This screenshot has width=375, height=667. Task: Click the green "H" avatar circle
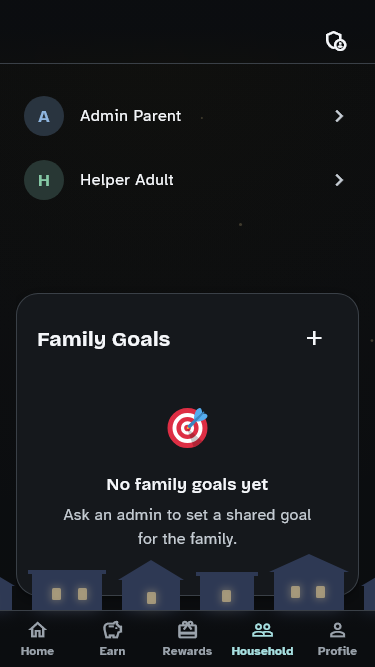44,180
